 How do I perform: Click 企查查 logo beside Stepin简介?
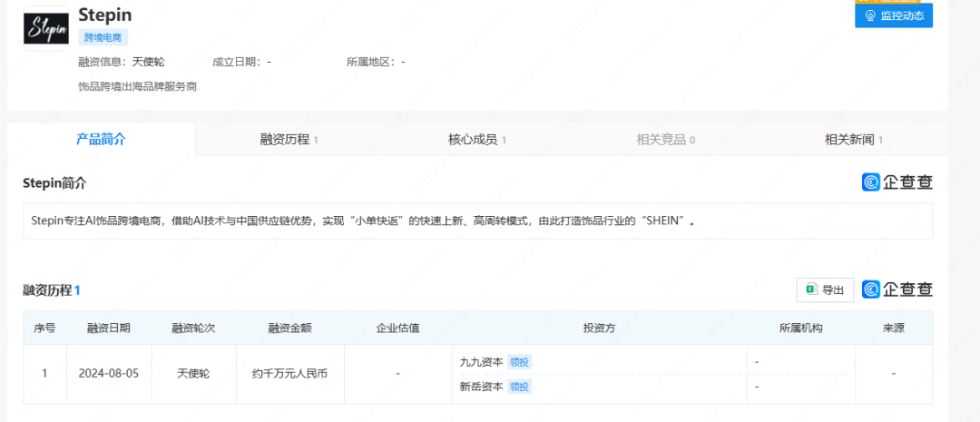point(897,182)
